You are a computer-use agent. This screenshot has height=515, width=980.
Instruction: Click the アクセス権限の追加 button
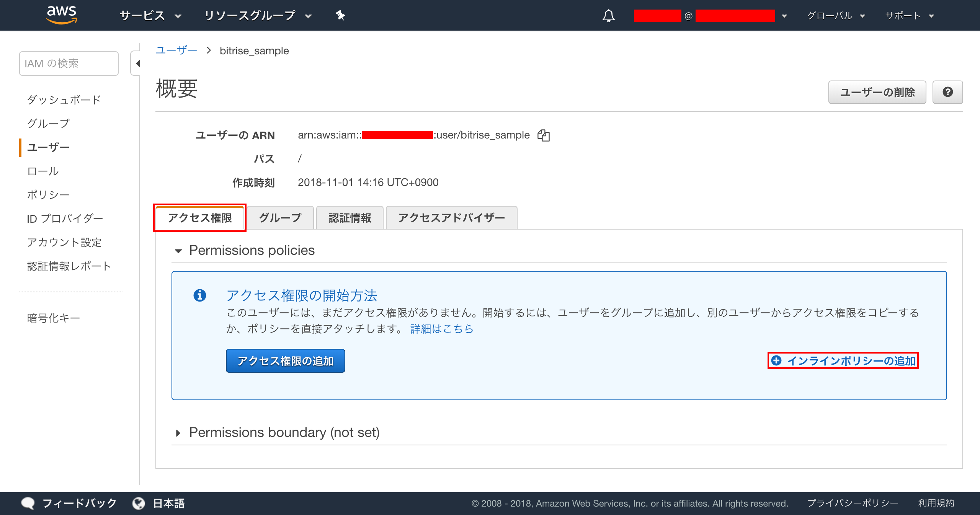(285, 361)
